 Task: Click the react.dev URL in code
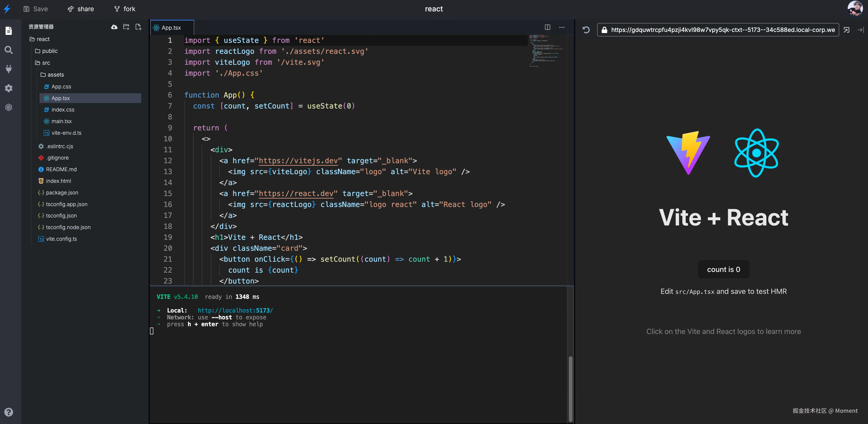[296, 194]
